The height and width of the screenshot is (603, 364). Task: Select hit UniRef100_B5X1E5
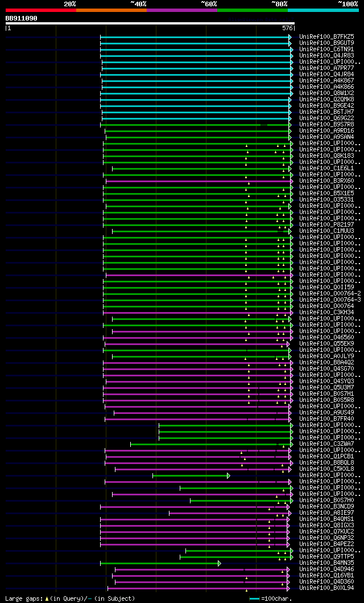point(327,194)
